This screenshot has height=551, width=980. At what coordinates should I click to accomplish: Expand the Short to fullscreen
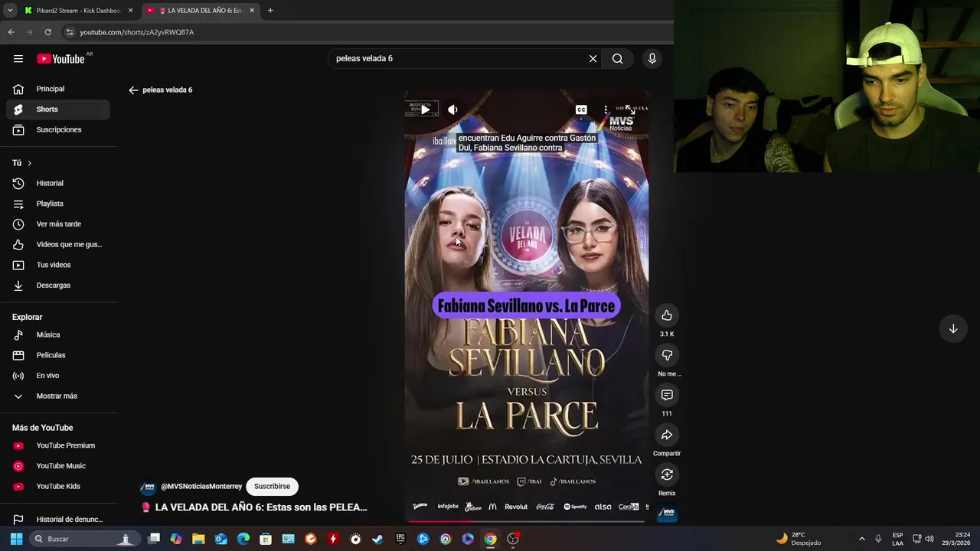(629, 109)
